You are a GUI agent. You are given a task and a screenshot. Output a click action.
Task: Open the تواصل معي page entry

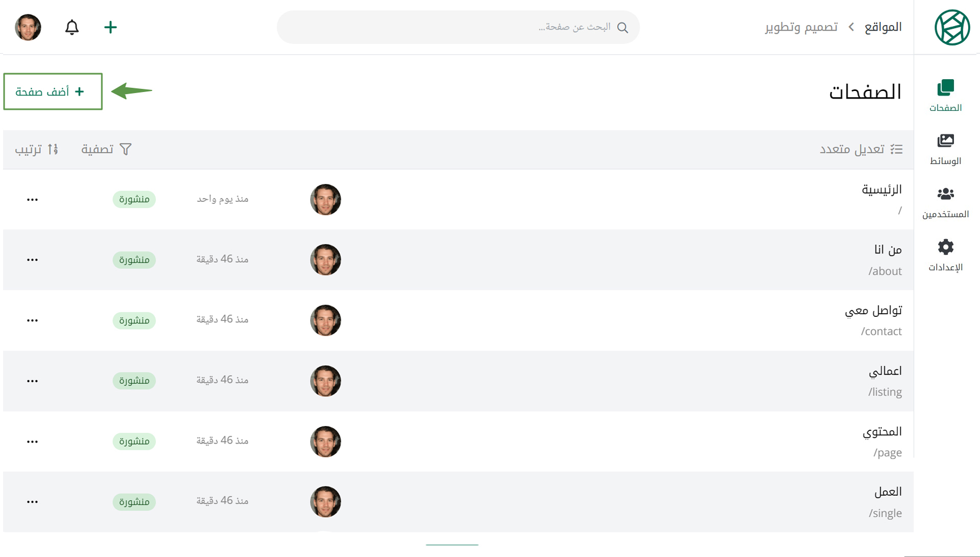tap(873, 311)
